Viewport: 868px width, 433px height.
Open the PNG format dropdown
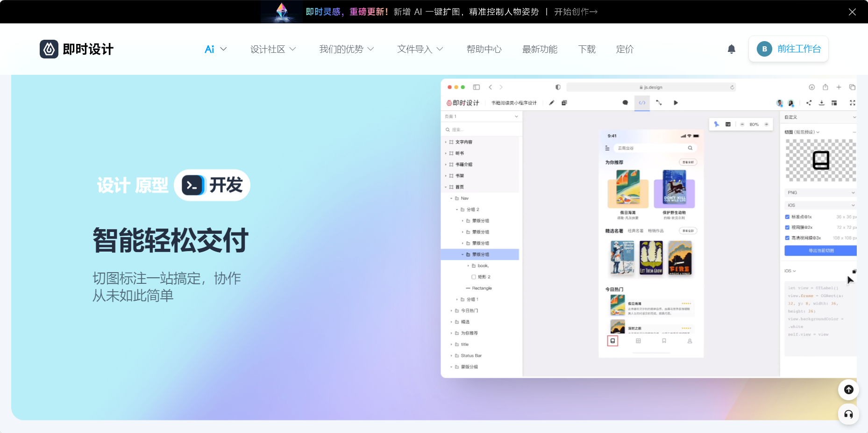click(x=820, y=193)
